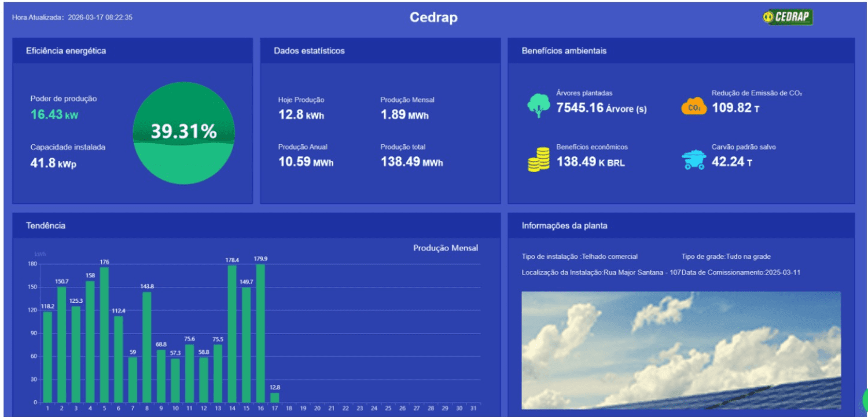Click the Hora Atualizada timestamp
Screen dimensions: 868x417
coord(72,17)
